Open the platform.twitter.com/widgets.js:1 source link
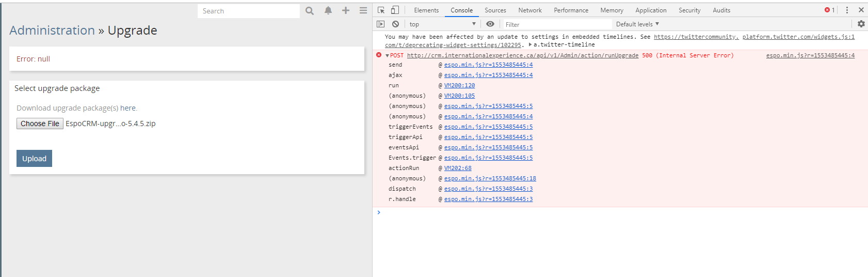The image size is (868, 277). coord(798,37)
